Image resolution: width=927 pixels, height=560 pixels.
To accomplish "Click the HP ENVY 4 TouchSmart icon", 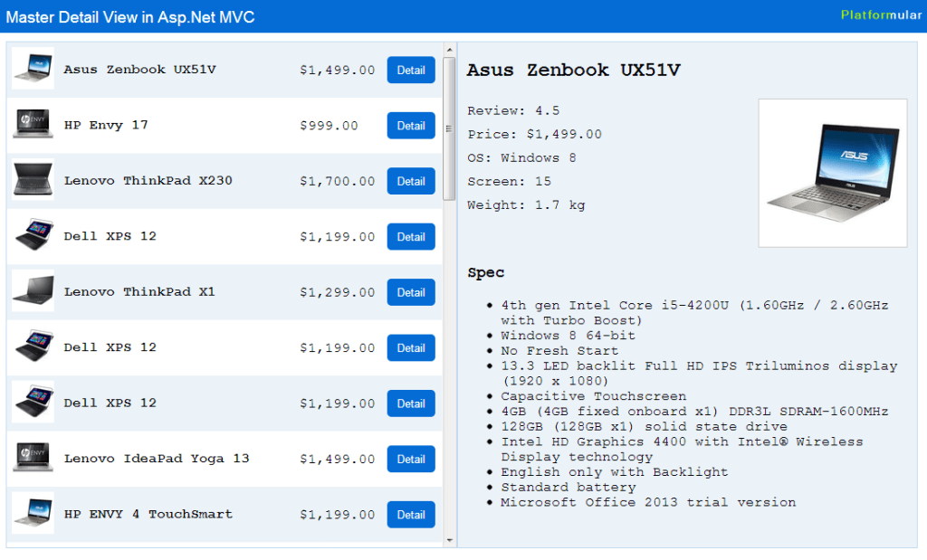I will click(x=33, y=514).
